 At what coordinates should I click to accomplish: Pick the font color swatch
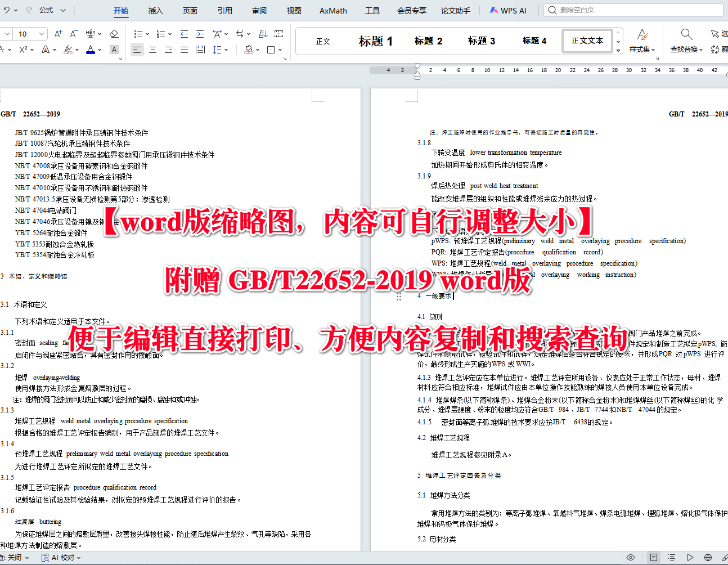click(91, 50)
